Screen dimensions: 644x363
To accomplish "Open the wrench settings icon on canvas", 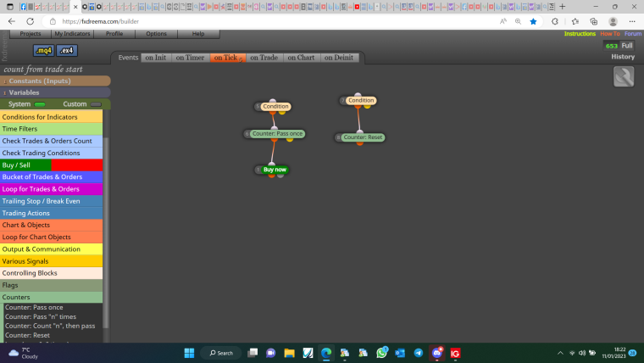I will click(624, 77).
